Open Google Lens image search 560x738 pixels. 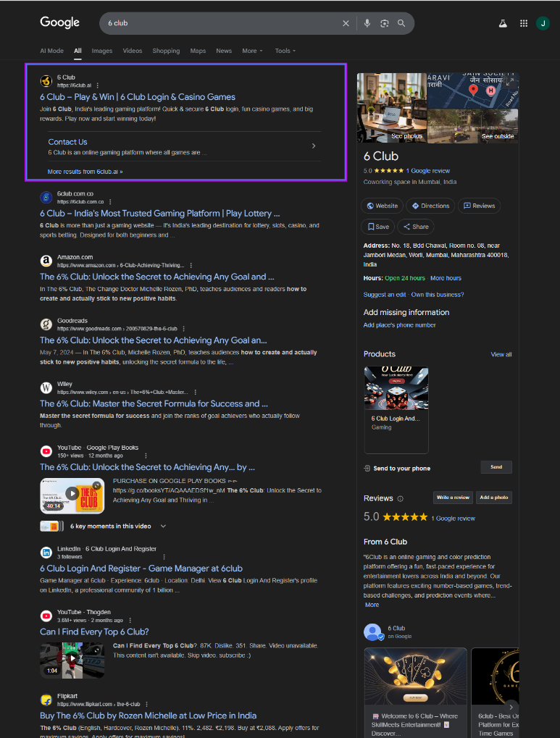(x=385, y=23)
